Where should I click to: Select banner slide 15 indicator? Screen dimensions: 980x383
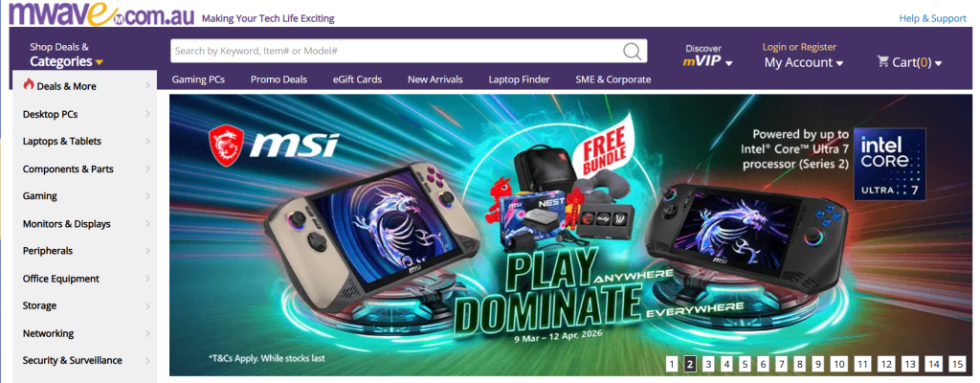pyautogui.click(x=957, y=364)
